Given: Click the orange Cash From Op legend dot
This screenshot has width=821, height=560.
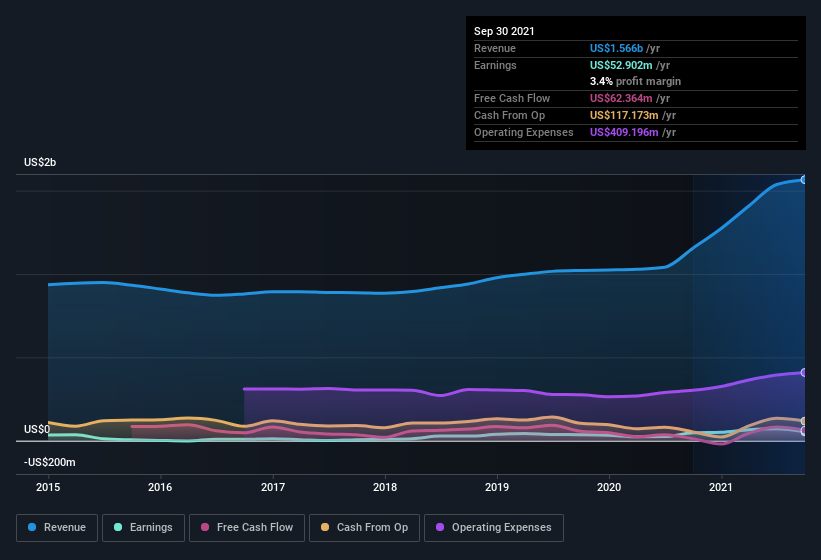Looking at the screenshot, I should 325,527.
